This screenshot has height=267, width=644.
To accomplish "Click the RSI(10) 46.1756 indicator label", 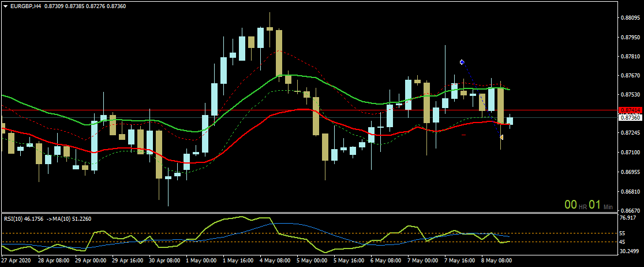I will coord(24,219).
